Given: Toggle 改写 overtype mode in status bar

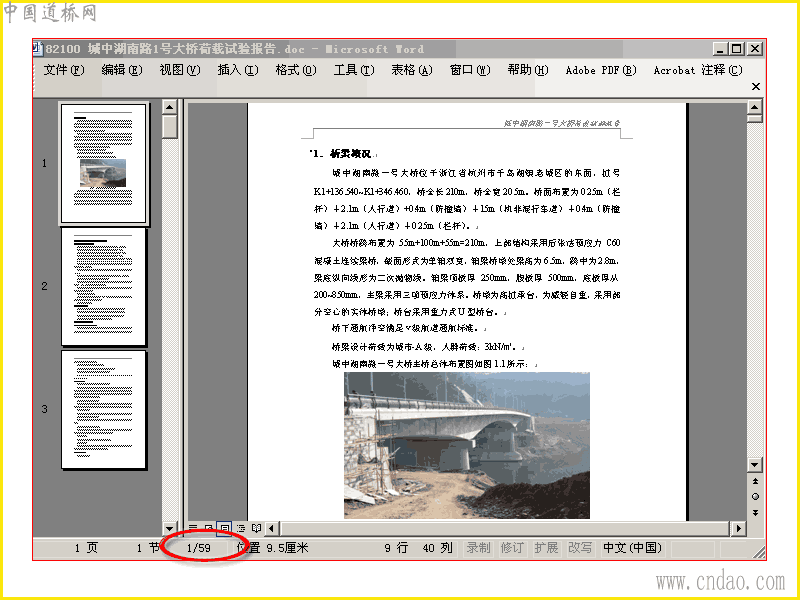Looking at the screenshot, I should click(580, 548).
